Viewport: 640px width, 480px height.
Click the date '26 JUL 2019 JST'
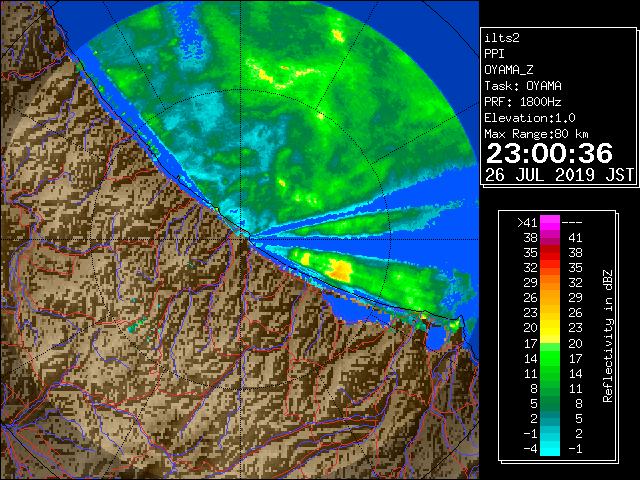559,175
